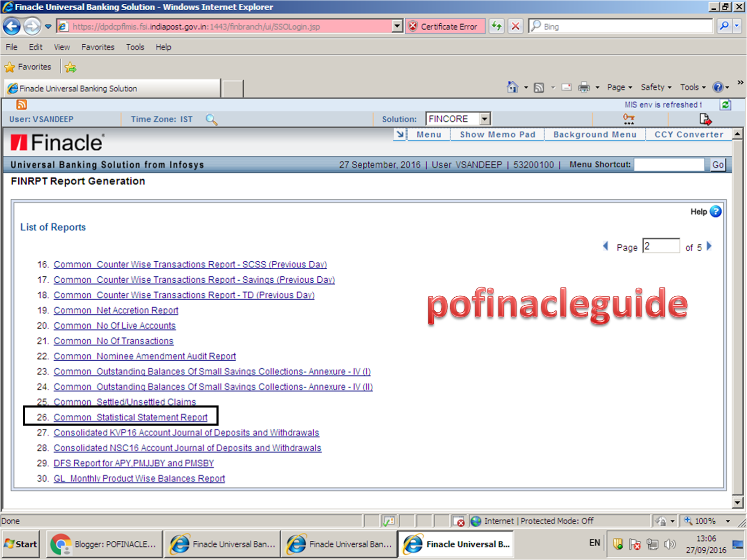Click the arrow icon left of Menu tab
Image resolution: width=747 pixels, height=560 pixels.
click(x=400, y=134)
